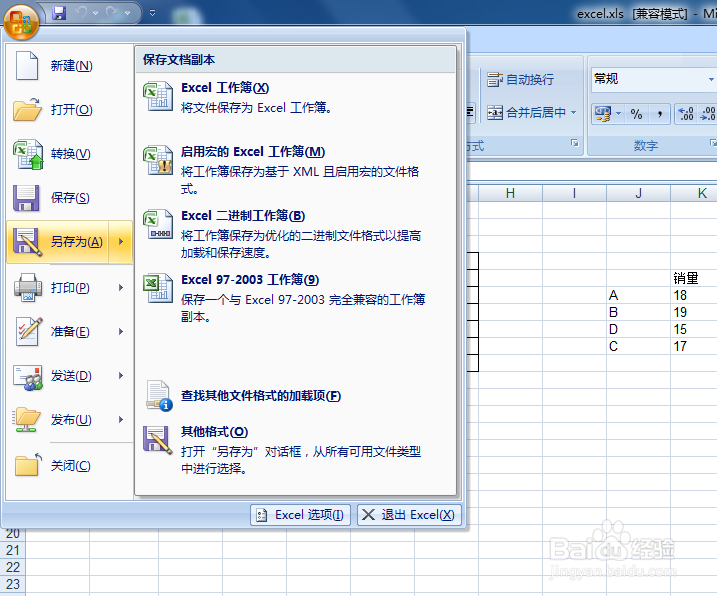Click the 其他格式 disk with pencil icon
The height and width of the screenshot is (596, 717).
(158, 440)
